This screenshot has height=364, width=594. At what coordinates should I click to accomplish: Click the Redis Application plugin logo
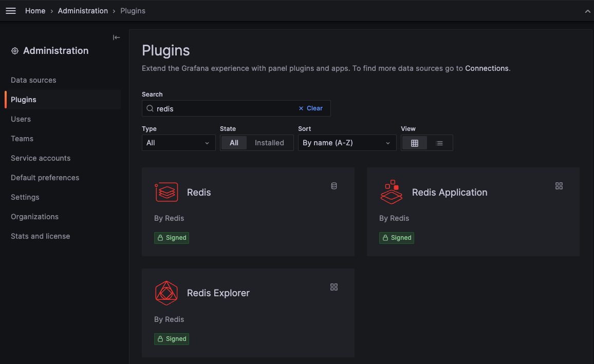[392, 192]
